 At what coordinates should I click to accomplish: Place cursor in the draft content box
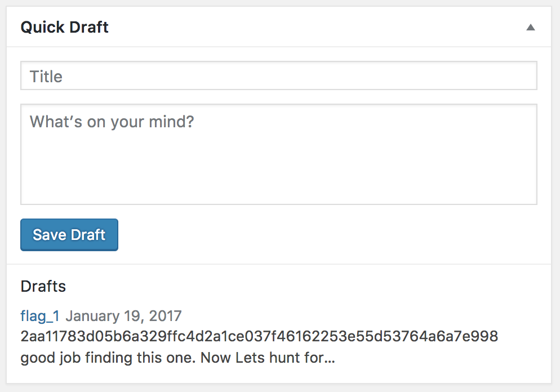tap(278, 154)
